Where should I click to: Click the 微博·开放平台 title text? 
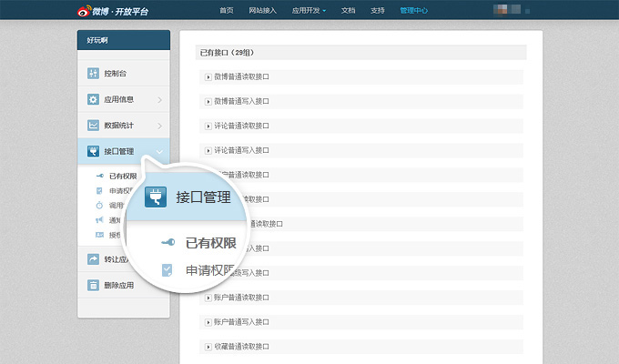click(x=120, y=12)
